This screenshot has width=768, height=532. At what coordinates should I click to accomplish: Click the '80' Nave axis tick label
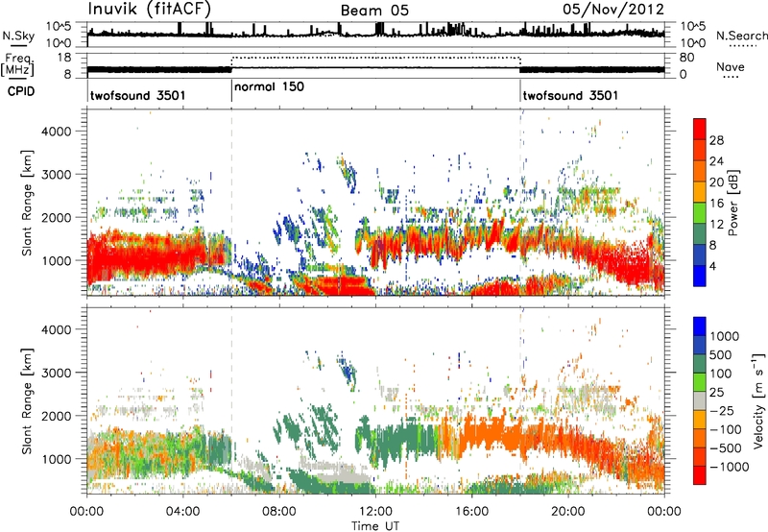tap(686, 58)
